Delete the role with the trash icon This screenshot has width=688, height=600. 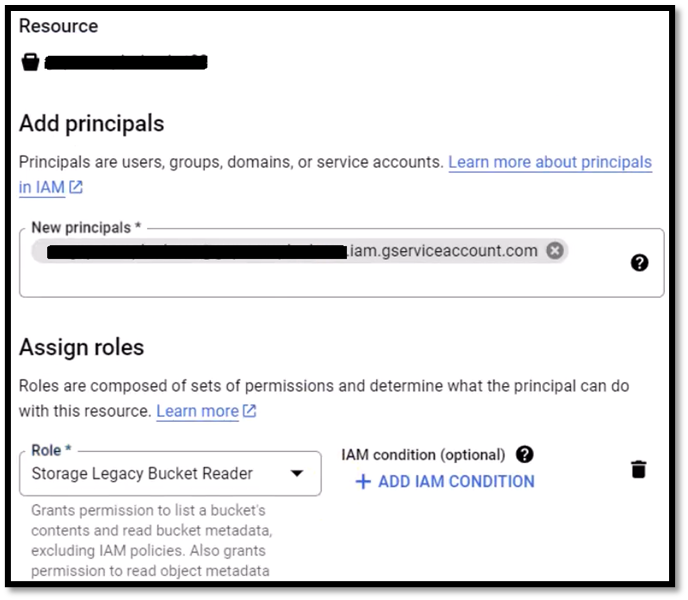pyautogui.click(x=638, y=469)
